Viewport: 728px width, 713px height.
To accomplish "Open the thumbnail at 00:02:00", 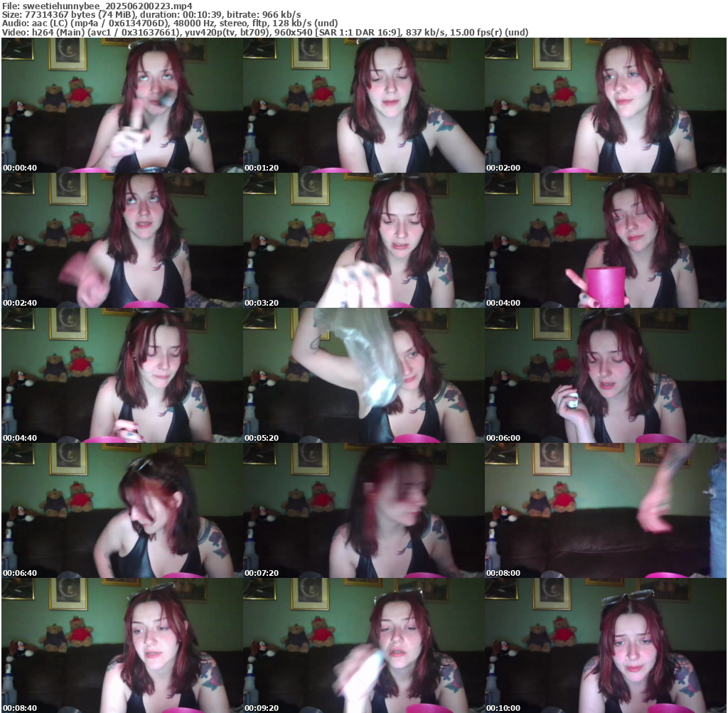I will coord(606,105).
